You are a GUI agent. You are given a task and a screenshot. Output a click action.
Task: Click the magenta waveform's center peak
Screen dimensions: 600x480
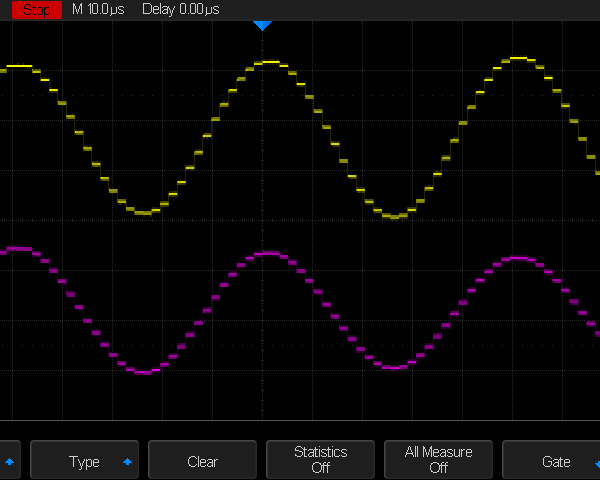266,253
